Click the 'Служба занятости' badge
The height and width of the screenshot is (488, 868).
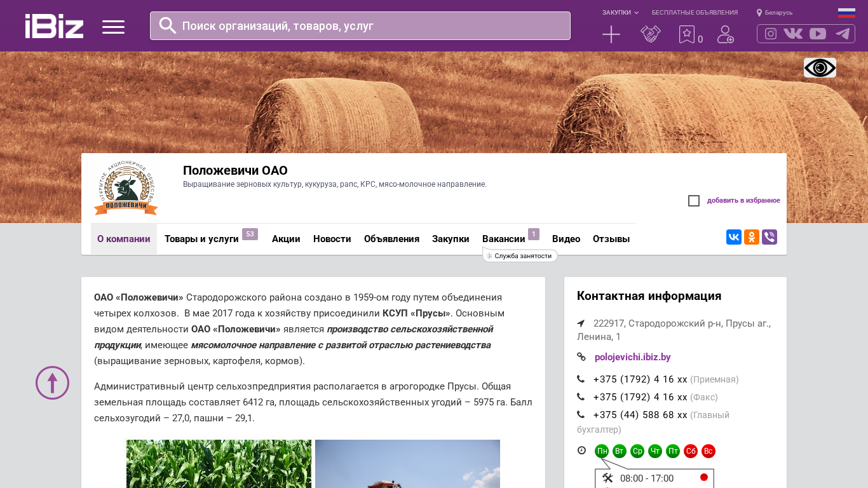tap(520, 255)
